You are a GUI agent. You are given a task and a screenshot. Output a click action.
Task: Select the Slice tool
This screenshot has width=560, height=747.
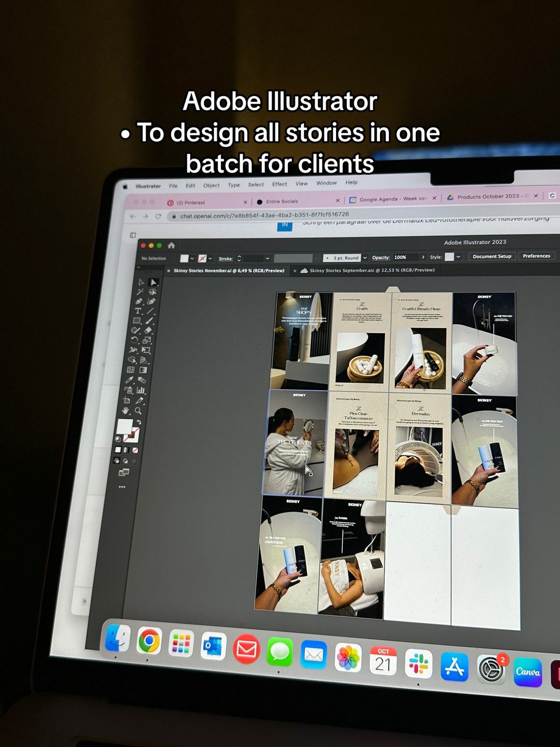139,400
